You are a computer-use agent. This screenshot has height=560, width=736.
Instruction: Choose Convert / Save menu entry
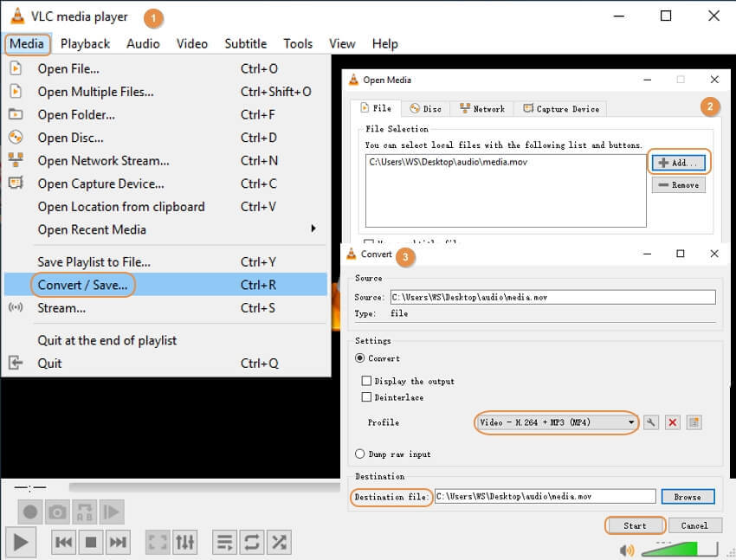coord(165,285)
